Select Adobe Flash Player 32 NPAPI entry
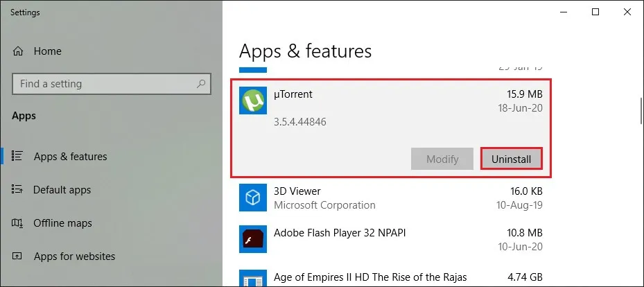The height and width of the screenshot is (287, 644). pos(391,239)
